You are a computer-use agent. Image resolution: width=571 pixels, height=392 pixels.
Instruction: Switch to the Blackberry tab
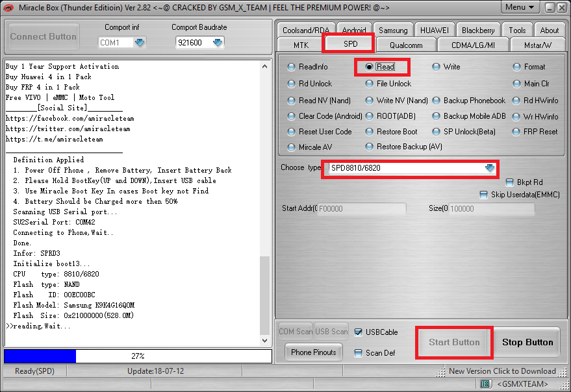pos(478,31)
